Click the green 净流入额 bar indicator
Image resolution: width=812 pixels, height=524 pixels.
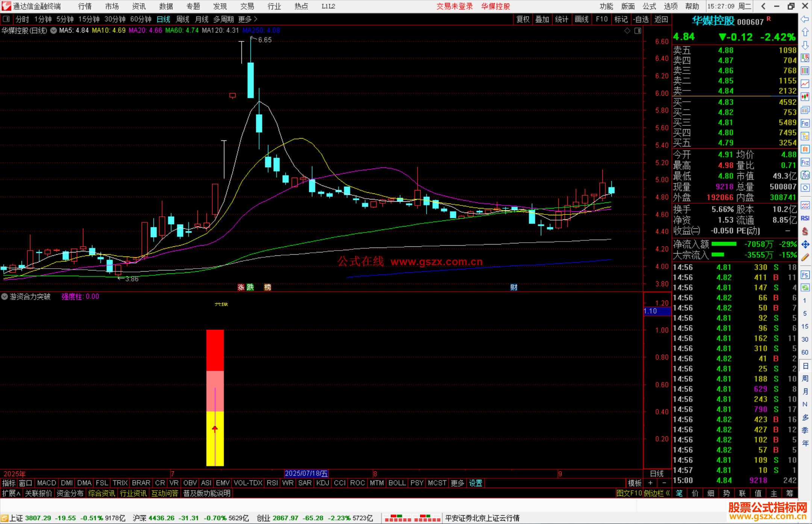[x=724, y=244]
